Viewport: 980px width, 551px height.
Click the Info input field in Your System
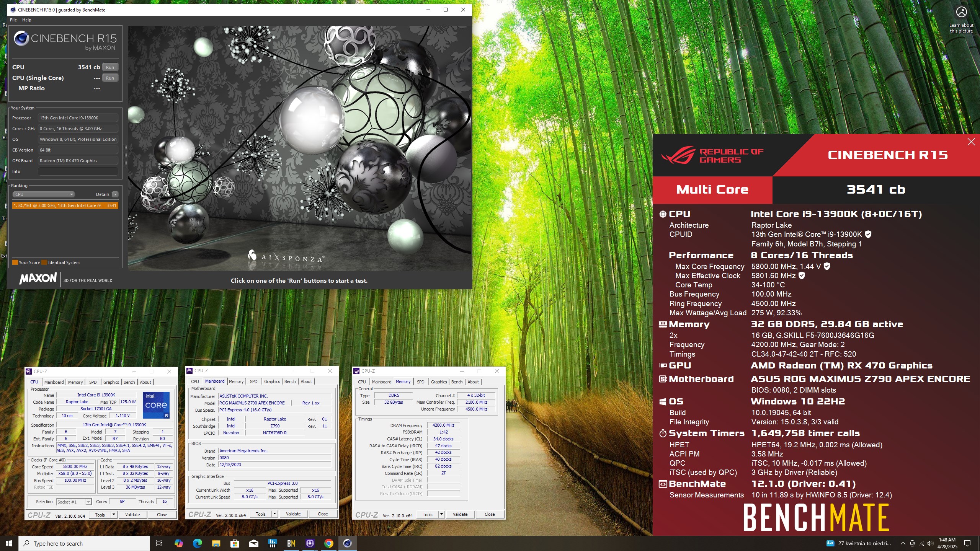[78, 171]
